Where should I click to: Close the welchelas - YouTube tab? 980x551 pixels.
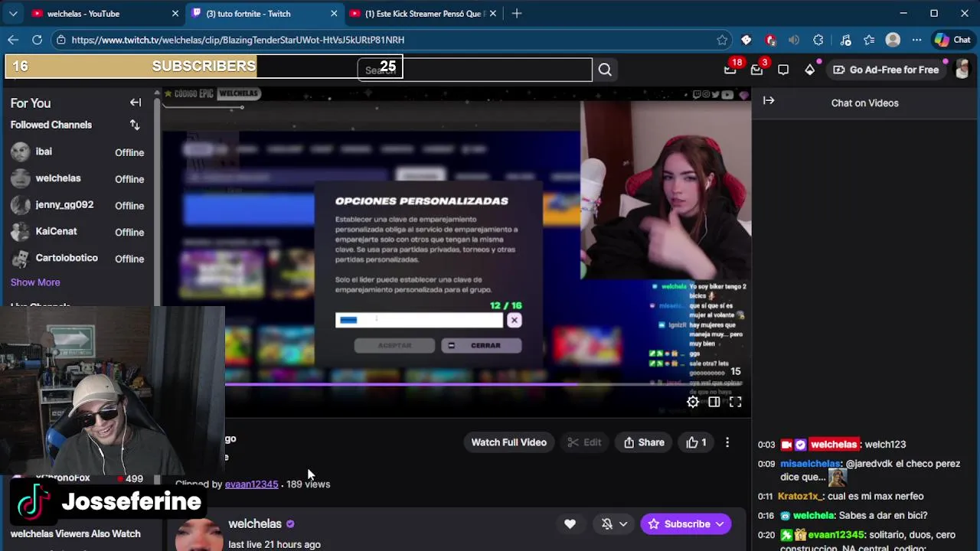coord(175,13)
